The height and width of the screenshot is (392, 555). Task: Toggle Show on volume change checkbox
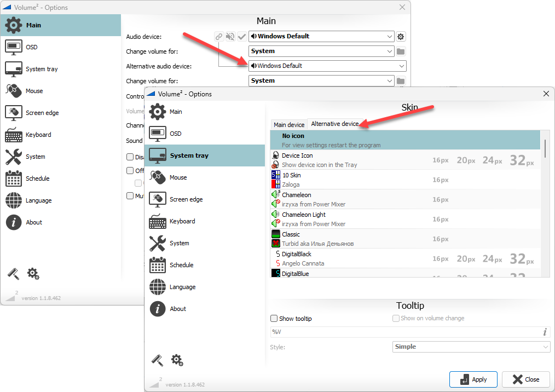coord(396,318)
